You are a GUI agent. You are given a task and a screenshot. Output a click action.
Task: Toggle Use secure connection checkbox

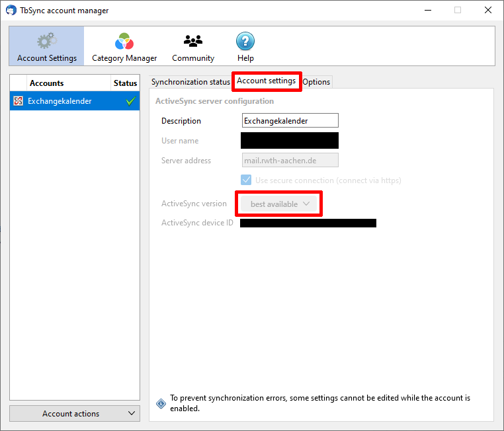(x=246, y=180)
